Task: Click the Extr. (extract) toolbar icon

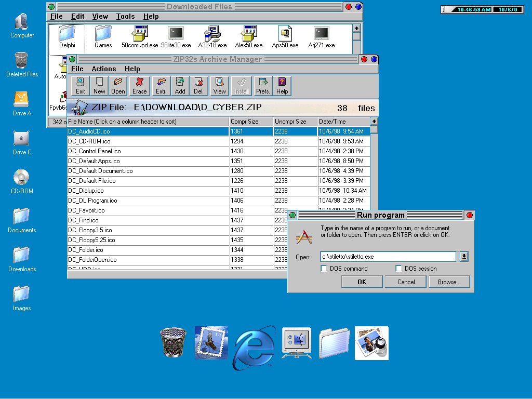Action: pyautogui.click(x=161, y=86)
